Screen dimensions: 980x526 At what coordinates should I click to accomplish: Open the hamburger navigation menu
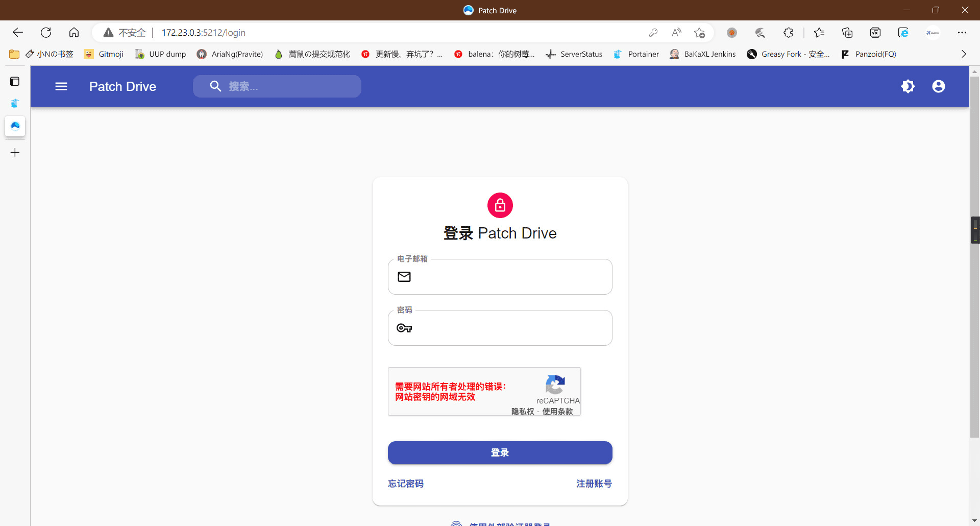click(61, 86)
